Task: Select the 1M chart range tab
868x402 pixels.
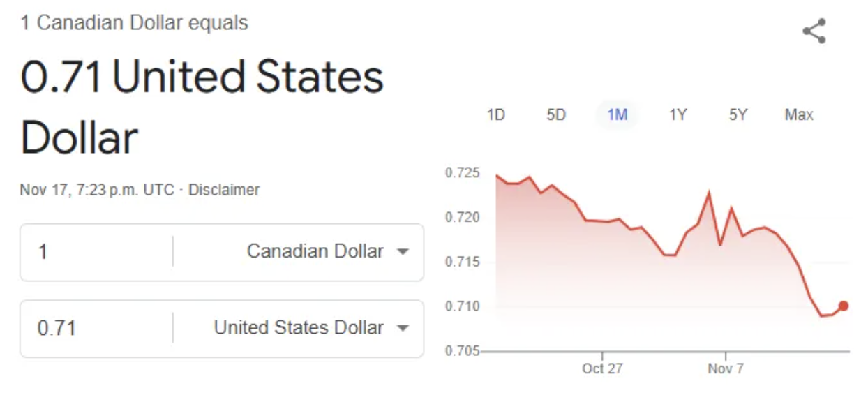Action: coord(617,115)
